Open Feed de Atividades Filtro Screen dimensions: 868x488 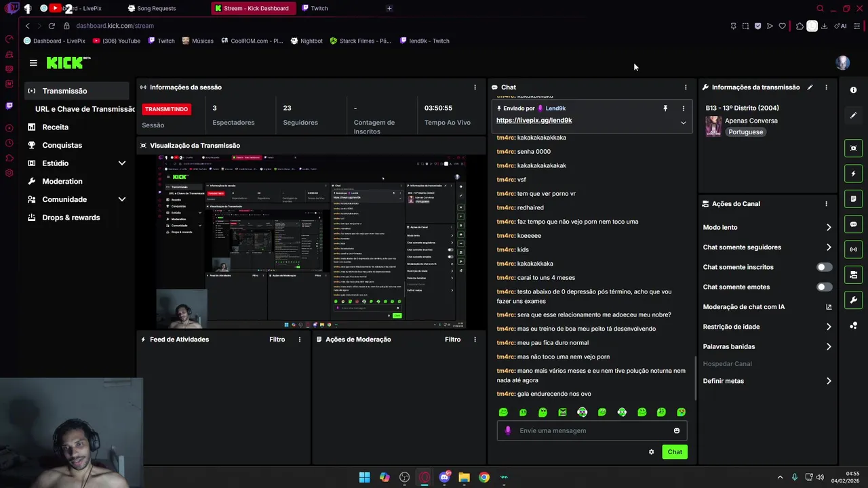277,340
